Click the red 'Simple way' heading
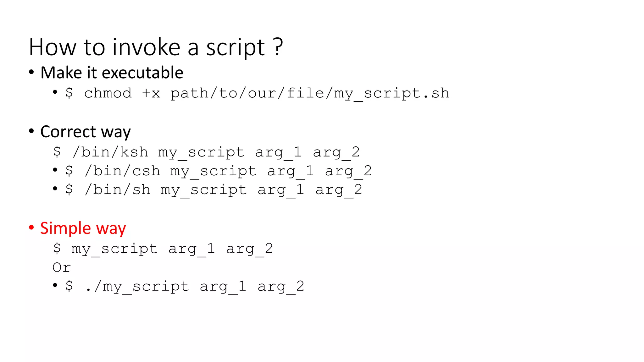This screenshot has width=644, height=362. pos(83,228)
